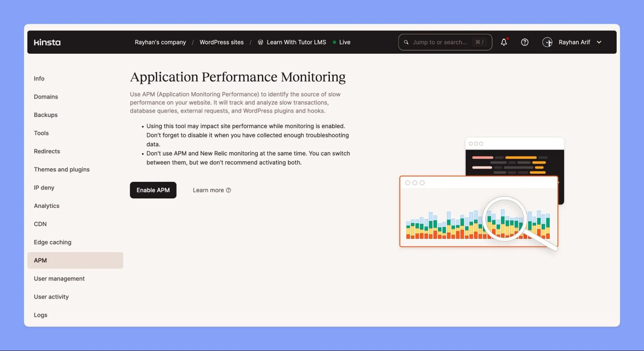The width and height of the screenshot is (644, 351).
Task: Click the add/plus circle icon
Action: 547,42
